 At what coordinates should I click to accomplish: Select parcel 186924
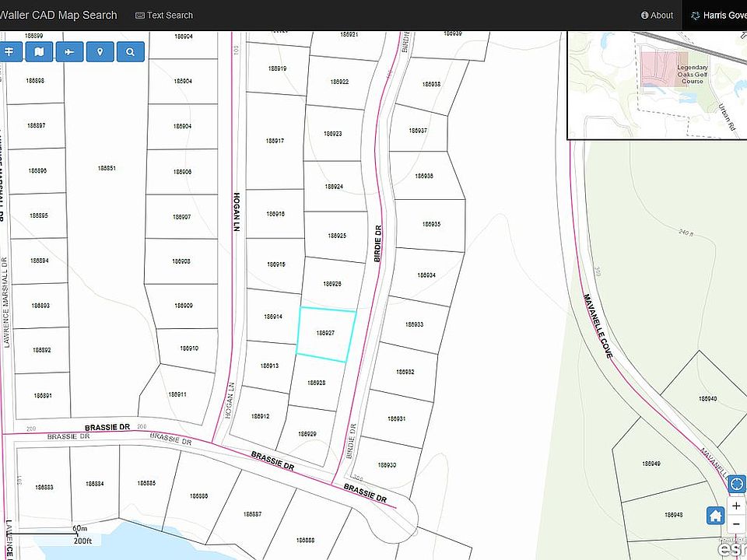[x=334, y=187]
